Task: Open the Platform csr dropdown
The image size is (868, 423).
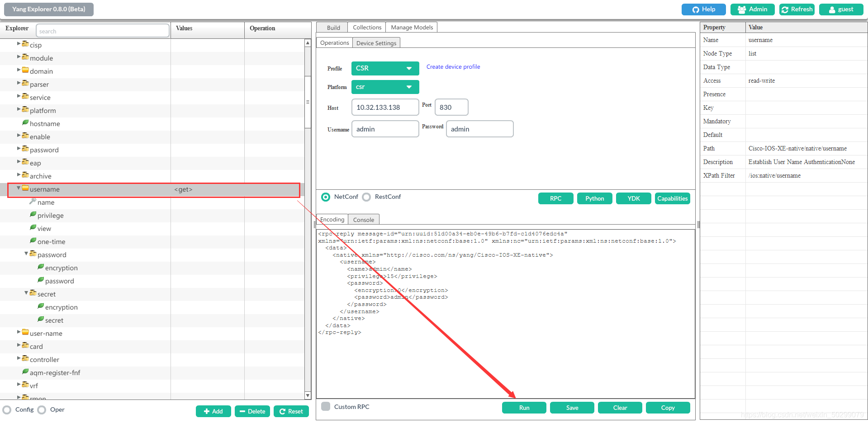Action: coord(385,87)
